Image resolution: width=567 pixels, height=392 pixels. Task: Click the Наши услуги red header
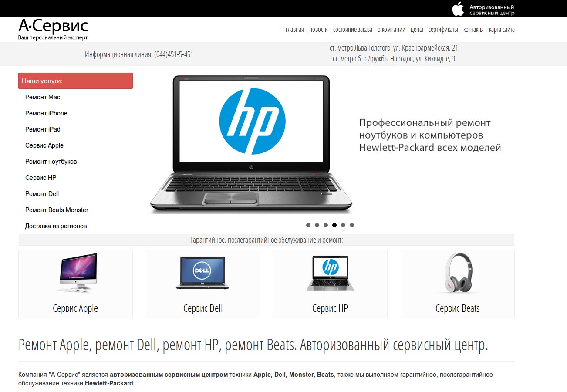[75, 81]
